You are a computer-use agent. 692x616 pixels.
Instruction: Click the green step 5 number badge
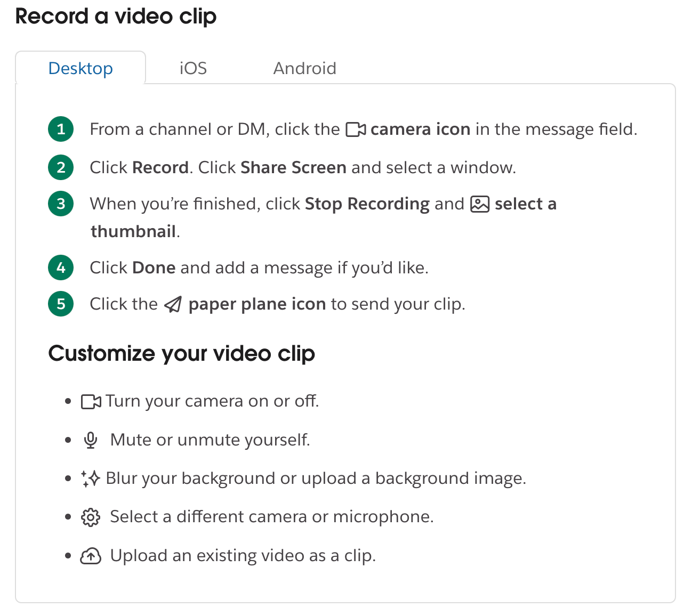point(61,304)
